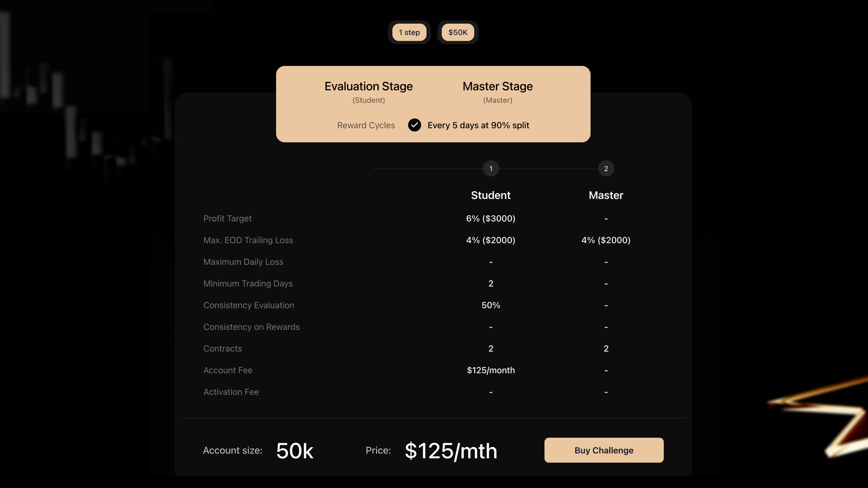Click the $125/month account fee value

491,370
